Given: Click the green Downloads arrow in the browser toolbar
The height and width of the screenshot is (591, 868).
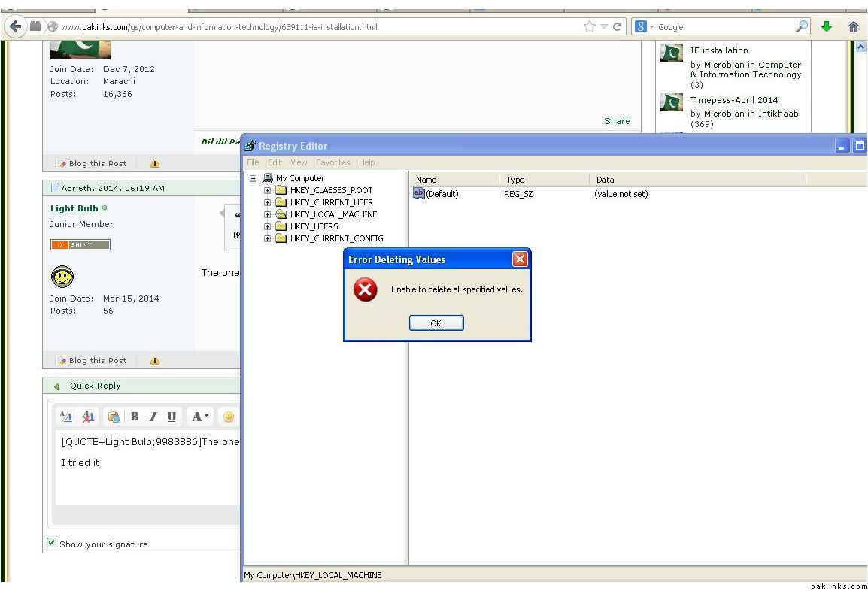Looking at the screenshot, I should tap(827, 26).
